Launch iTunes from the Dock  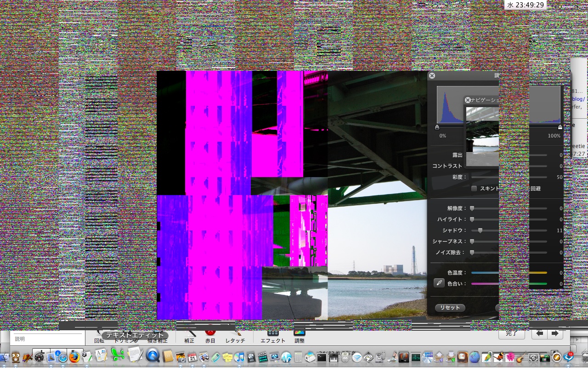click(x=239, y=357)
